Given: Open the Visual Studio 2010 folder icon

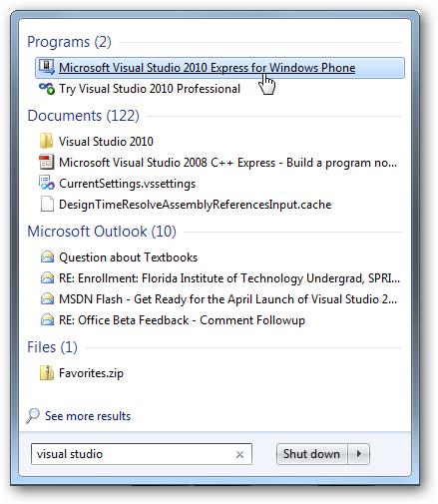Looking at the screenshot, I should pyautogui.click(x=46, y=141).
